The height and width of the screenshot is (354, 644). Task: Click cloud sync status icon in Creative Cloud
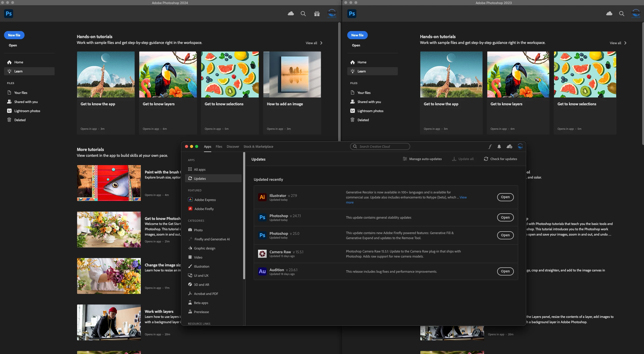[x=509, y=146]
